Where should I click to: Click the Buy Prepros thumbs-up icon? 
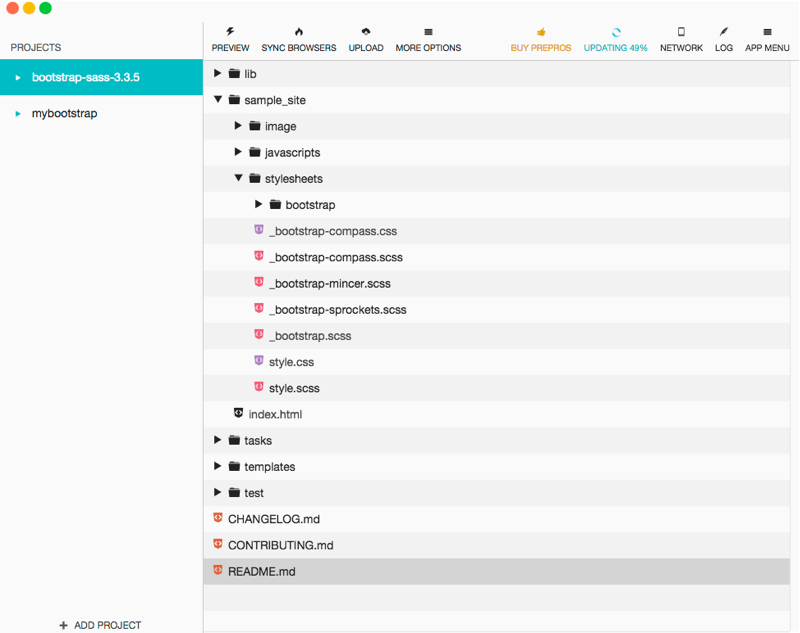click(x=541, y=32)
